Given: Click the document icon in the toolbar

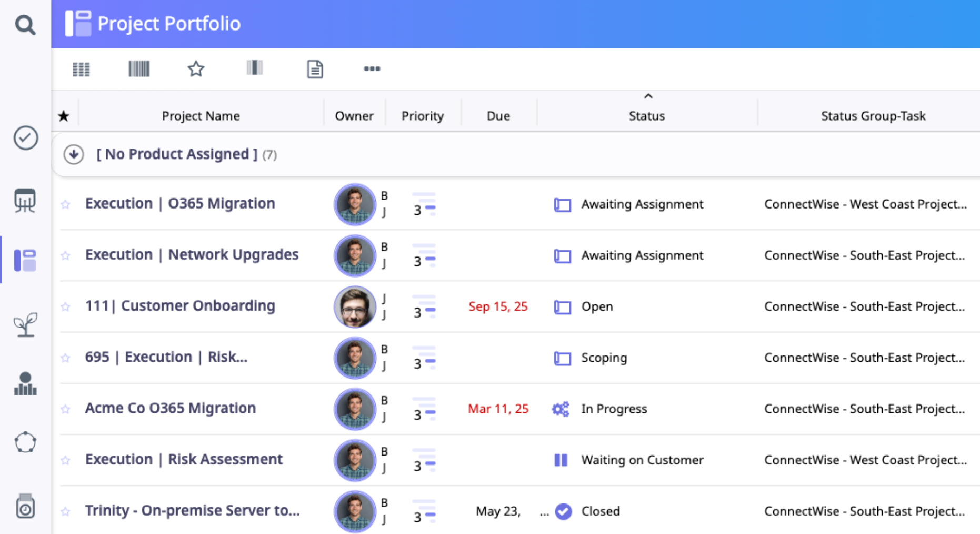Looking at the screenshot, I should 315,69.
